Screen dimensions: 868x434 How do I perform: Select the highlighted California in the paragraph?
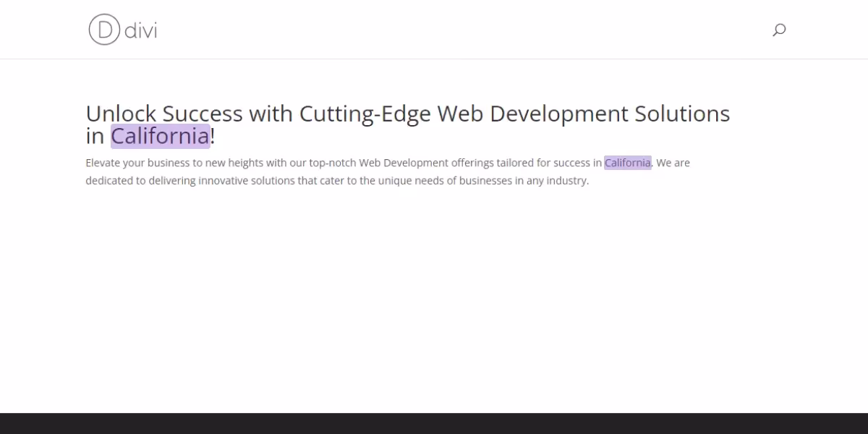tap(628, 163)
